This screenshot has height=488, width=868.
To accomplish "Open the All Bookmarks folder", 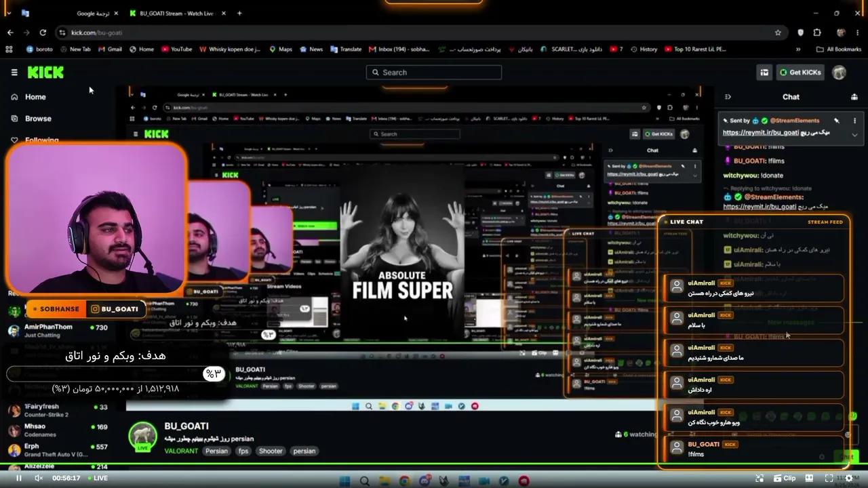I will pos(839,49).
